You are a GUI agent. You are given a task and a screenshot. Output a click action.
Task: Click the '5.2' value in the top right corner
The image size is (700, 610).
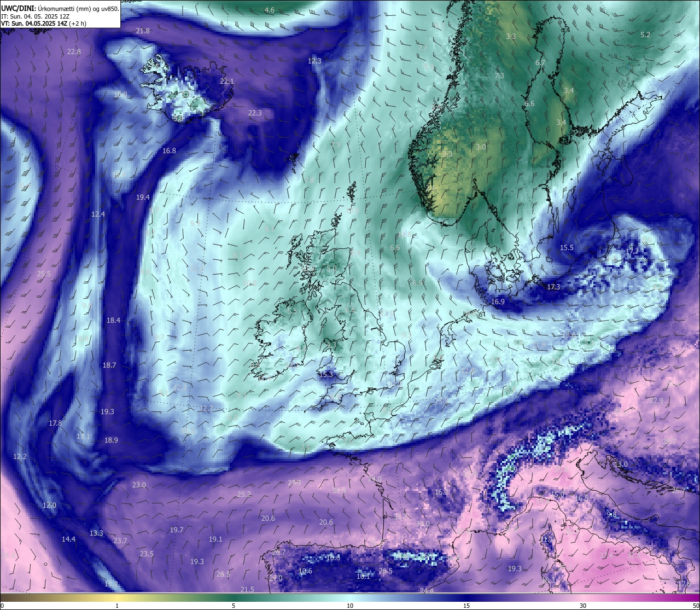click(645, 35)
